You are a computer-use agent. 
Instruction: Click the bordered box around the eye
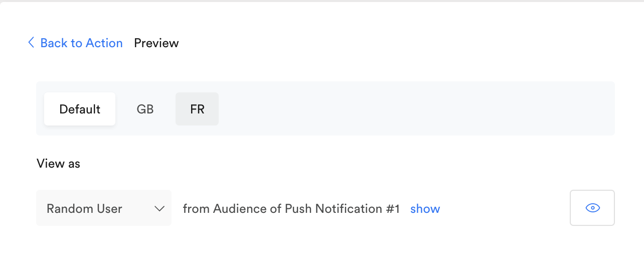click(x=592, y=208)
